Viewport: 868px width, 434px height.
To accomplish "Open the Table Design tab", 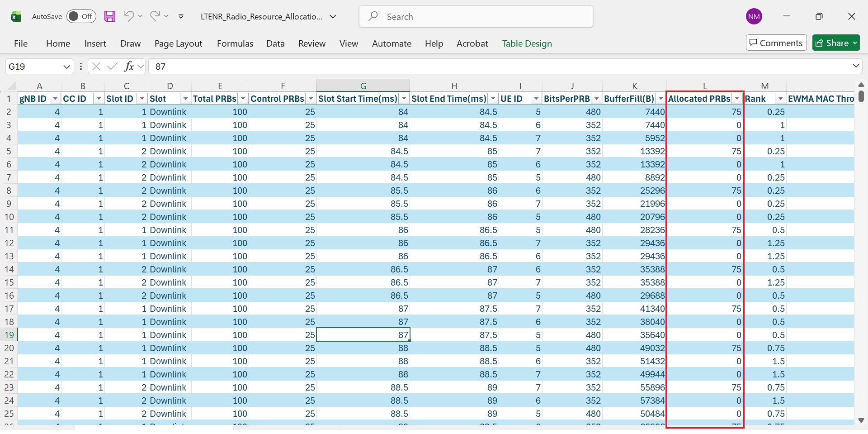I will tap(527, 43).
